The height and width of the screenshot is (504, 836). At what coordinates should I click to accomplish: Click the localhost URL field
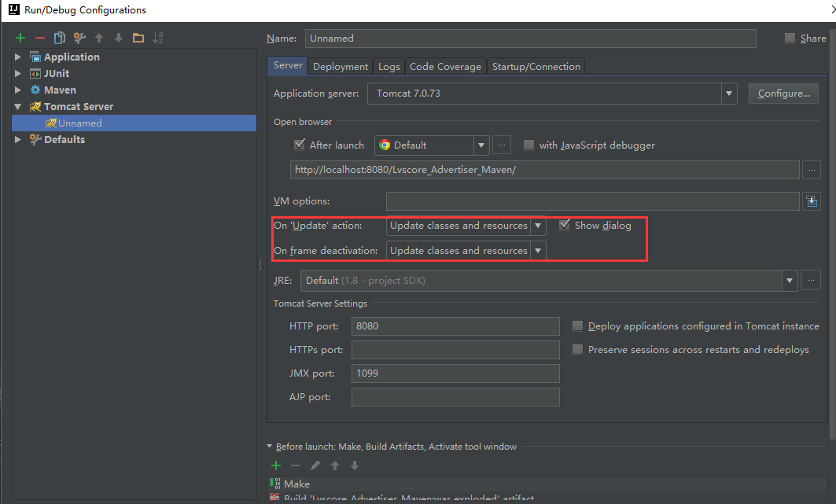pos(545,170)
